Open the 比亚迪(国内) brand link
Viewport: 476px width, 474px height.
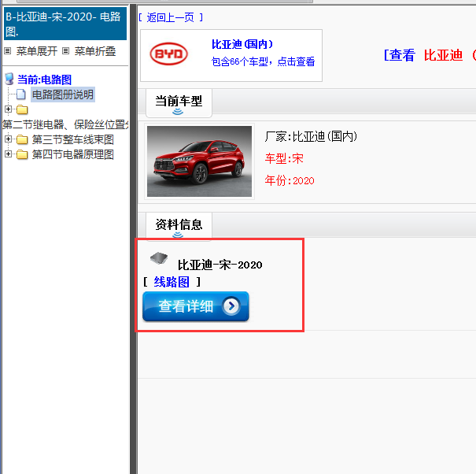[x=242, y=44]
